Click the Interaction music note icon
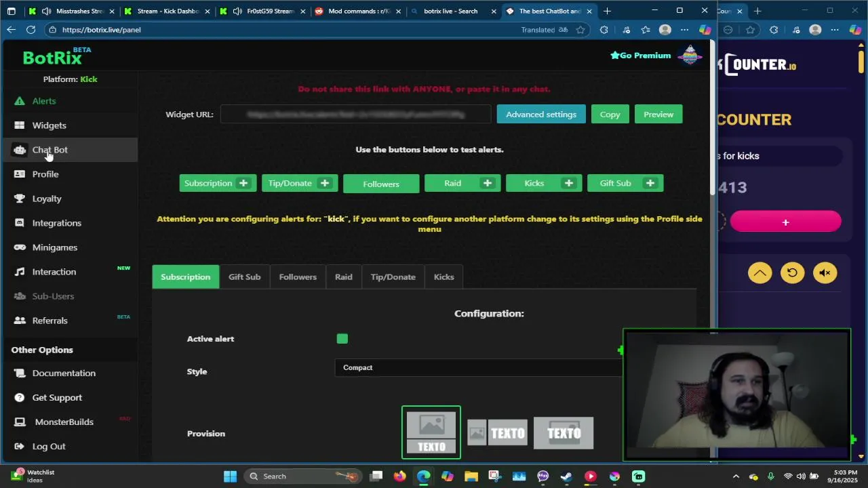The height and width of the screenshot is (488, 868). pos(19,272)
